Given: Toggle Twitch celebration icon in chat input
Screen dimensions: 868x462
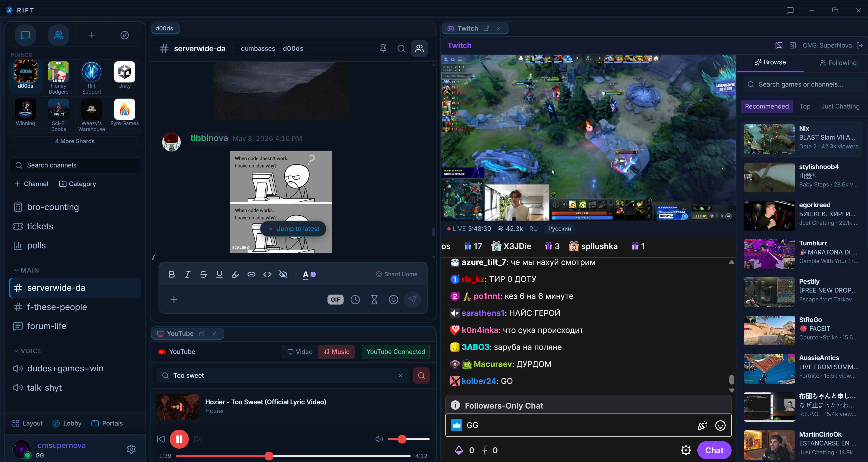Looking at the screenshot, I should [x=702, y=425].
